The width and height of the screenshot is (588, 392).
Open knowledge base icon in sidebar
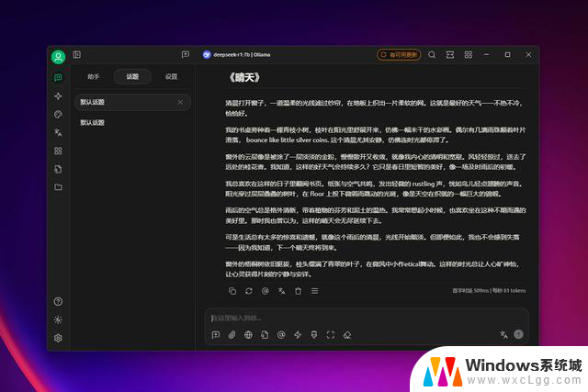pos(58,169)
